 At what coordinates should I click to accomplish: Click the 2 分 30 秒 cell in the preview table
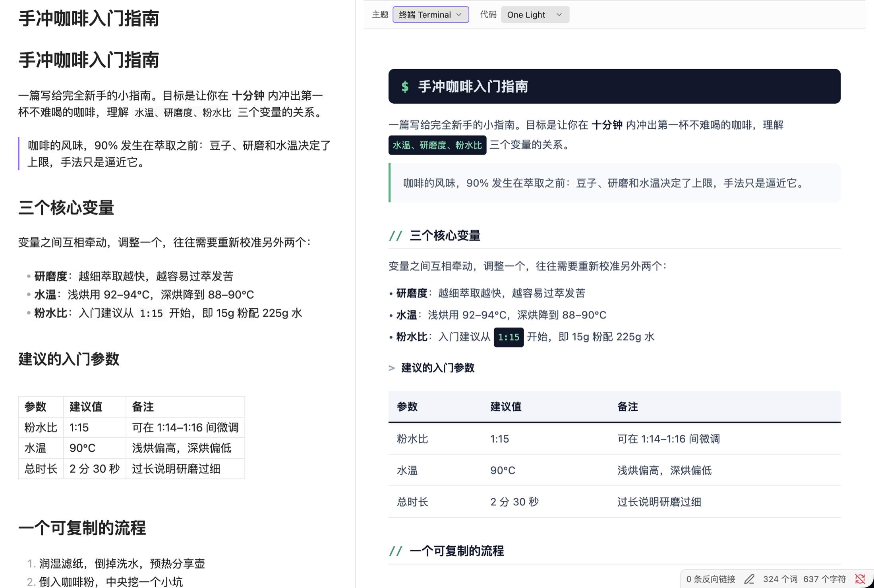(514, 502)
